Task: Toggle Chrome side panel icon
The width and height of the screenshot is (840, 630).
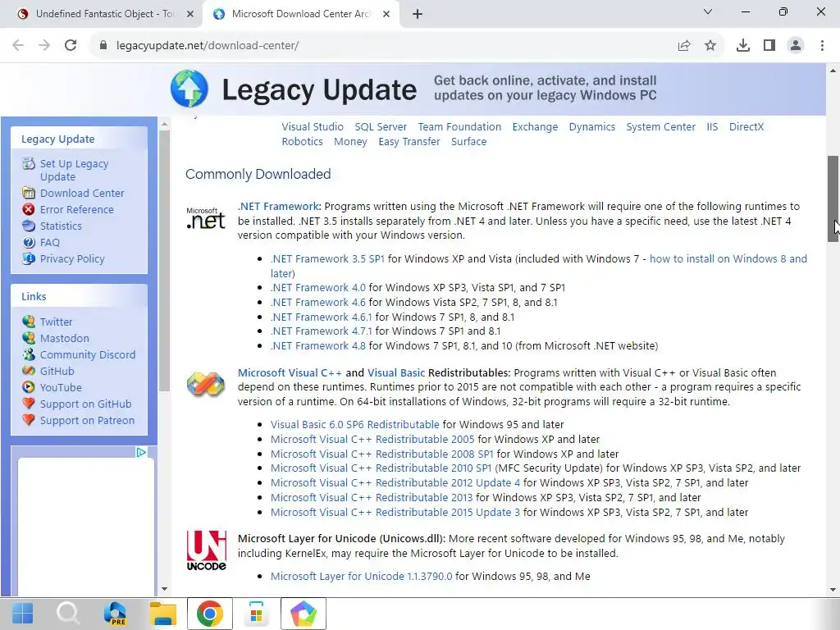Action: click(769, 46)
